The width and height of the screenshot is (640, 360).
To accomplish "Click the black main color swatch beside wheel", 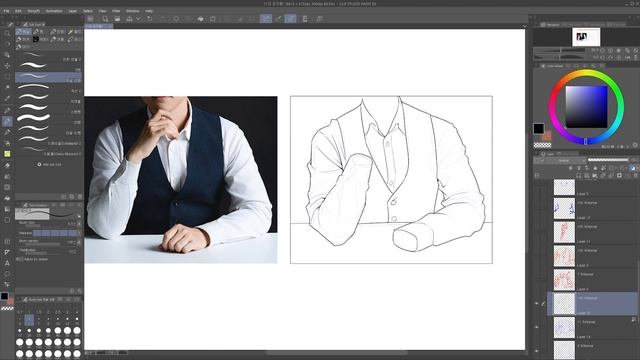I will coord(538,129).
